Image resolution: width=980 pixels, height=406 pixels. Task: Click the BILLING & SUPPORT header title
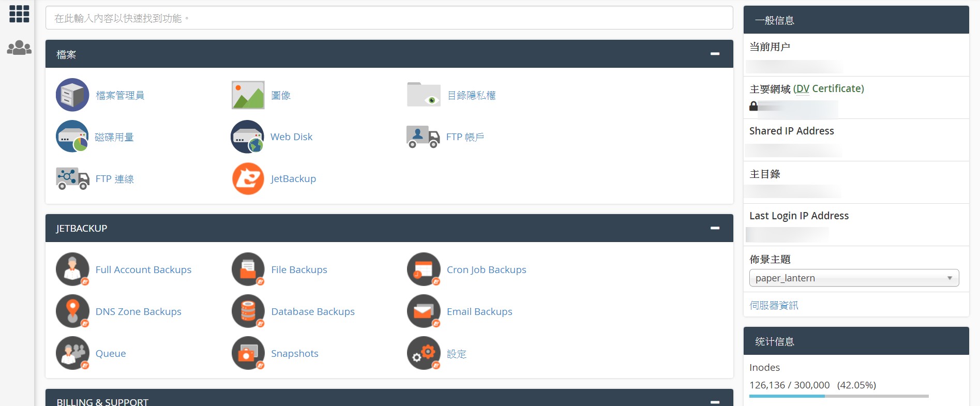point(102,402)
